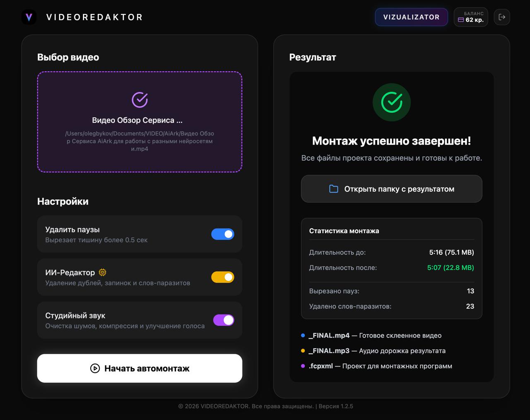
Task: Click the purple dot next to .fcpxml
Action: coord(303,366)
